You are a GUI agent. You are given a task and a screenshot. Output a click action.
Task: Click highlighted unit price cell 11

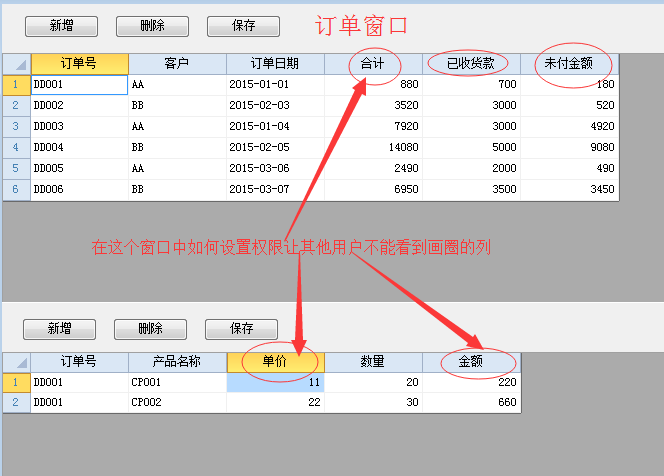tap(275, 382)
